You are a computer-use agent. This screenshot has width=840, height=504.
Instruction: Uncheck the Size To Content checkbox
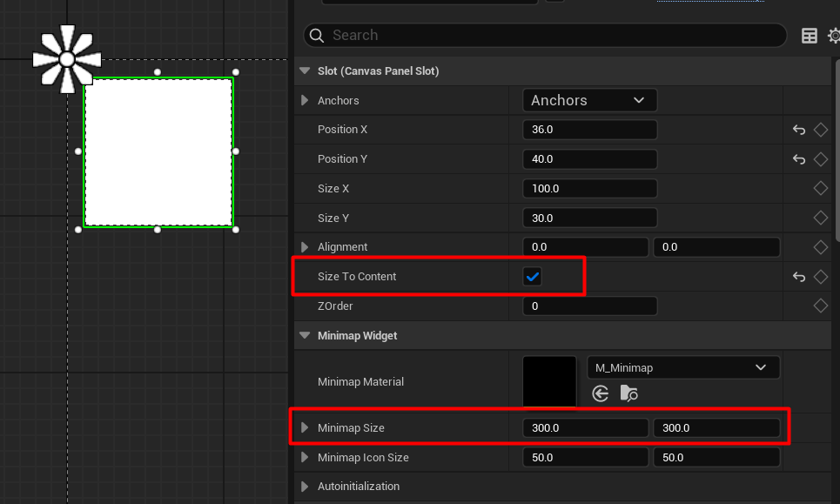pos(533,277)
